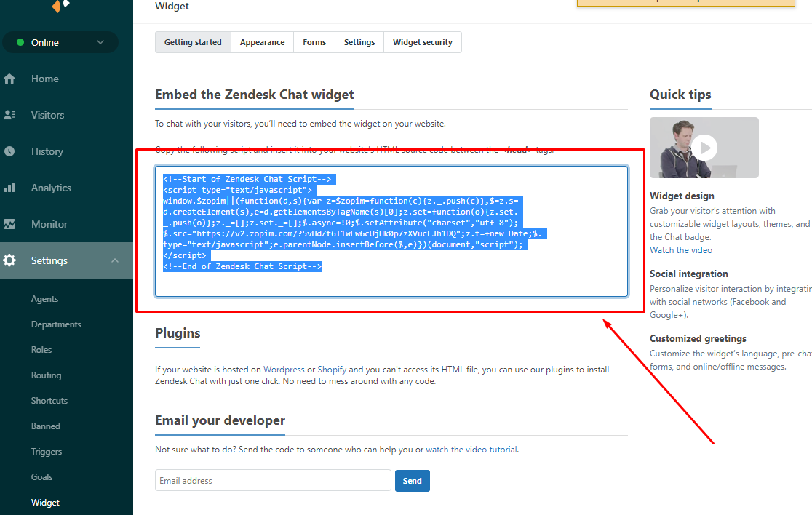Click the Monitor icon in sidebar
Viewport: 812px width, 515px height.
coord(9,224)
